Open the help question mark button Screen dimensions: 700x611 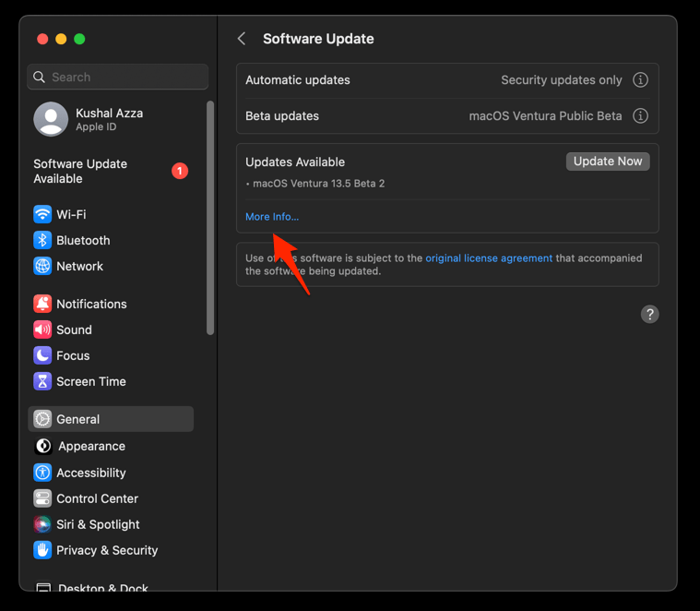pos(649,315)
